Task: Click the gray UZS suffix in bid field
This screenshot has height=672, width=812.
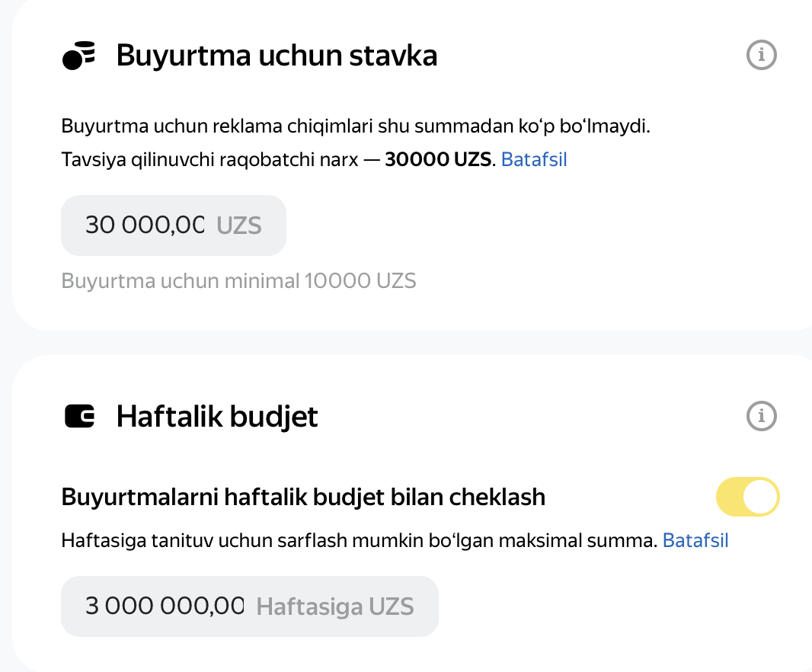Action: pos(238,226)
